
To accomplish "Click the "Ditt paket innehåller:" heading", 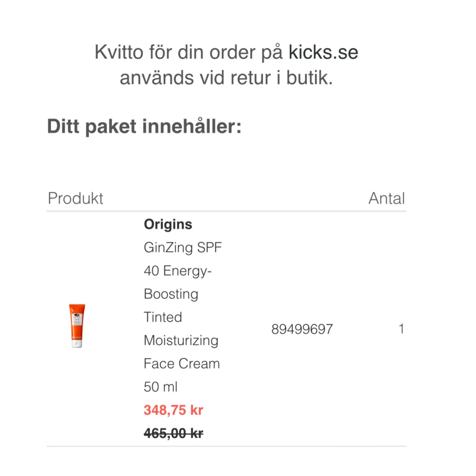I will (x=144, y=127).
